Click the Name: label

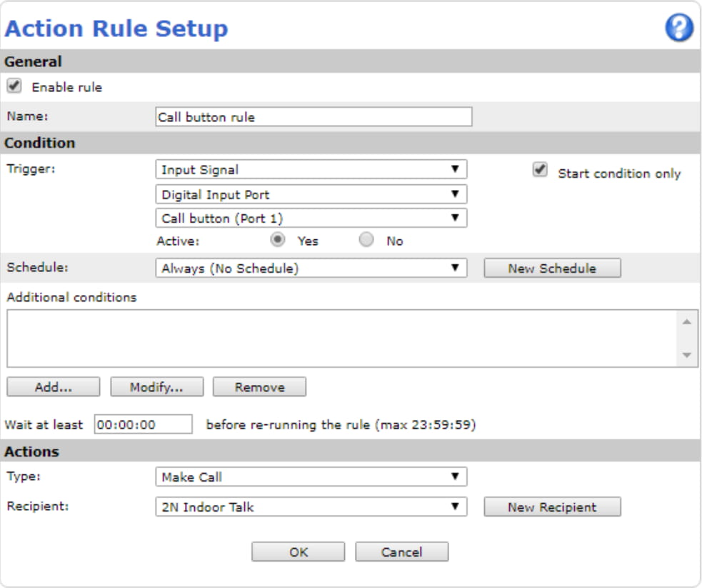coord(27,116)
